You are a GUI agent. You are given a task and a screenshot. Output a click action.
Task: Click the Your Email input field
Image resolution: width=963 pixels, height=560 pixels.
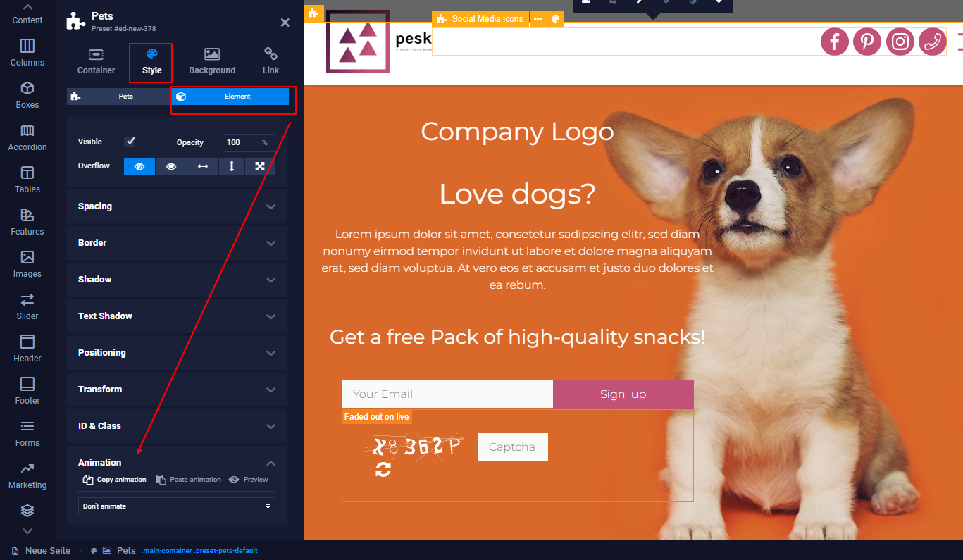click(447, 394)
